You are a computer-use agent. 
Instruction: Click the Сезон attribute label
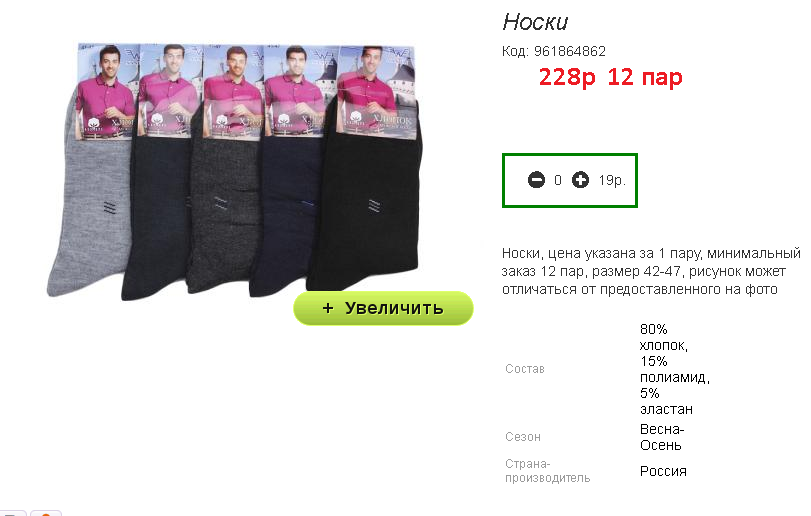tap(522, 437)
